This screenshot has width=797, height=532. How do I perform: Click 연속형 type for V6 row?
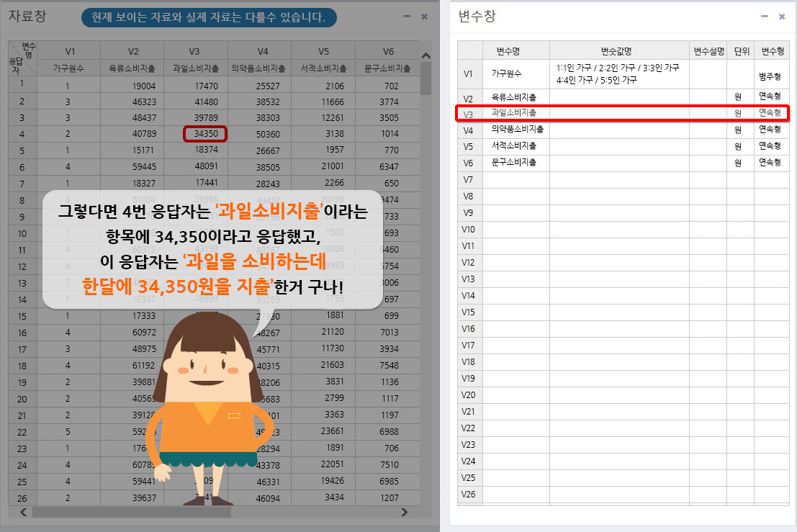point(770,162)
